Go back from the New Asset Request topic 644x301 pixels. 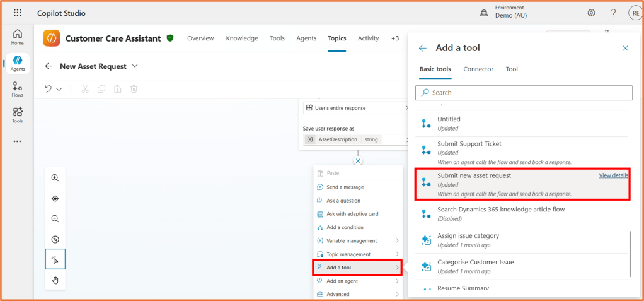coord(49,66)
